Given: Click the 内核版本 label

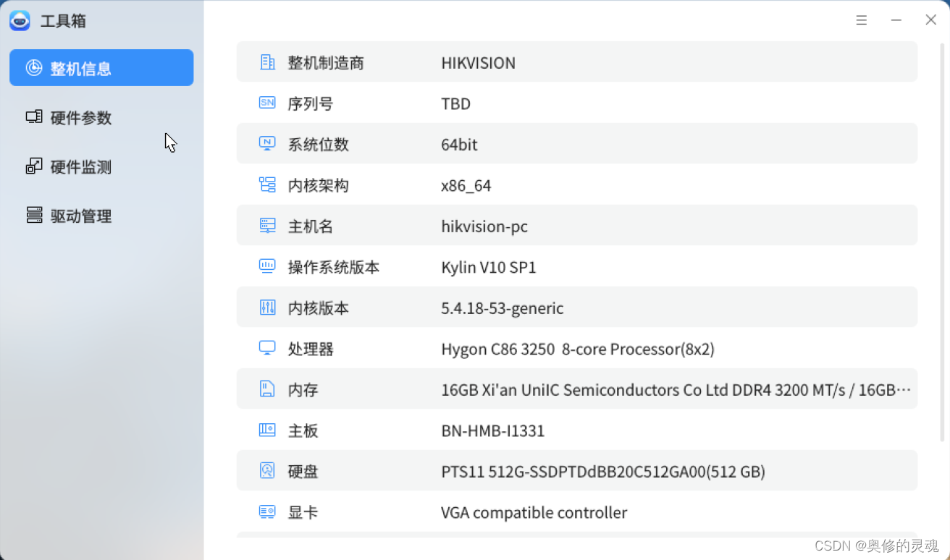Looking at the screenshot, I should 319,308.
